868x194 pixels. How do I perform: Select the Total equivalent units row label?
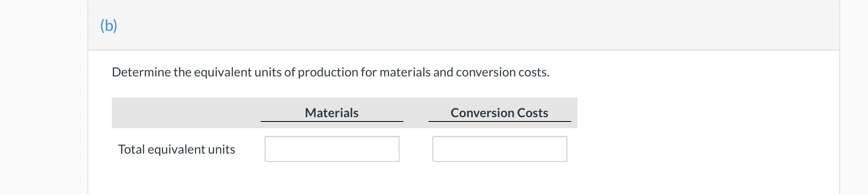pyautogui.click(x=176, y=149)
